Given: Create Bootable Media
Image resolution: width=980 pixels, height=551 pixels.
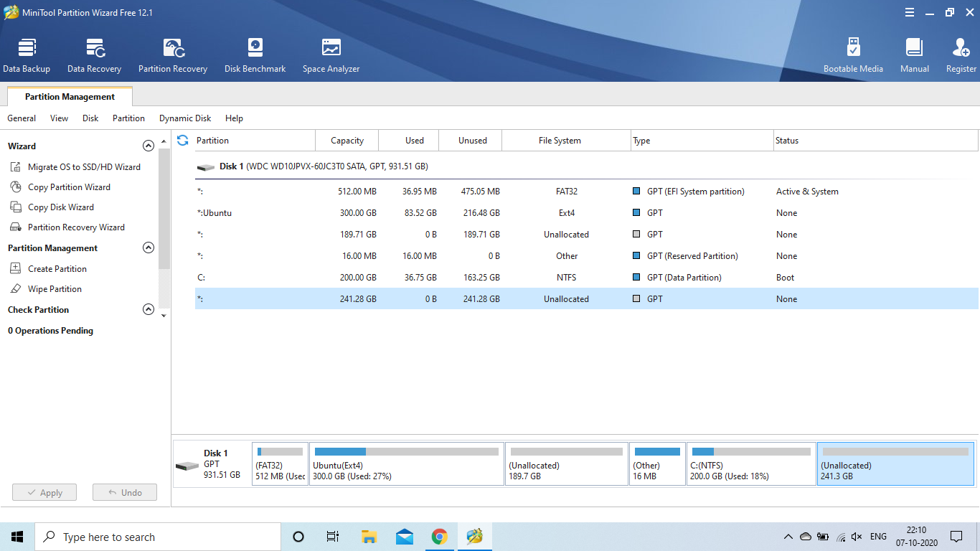Looking at the screenshot, I should [x=853, y=56].
